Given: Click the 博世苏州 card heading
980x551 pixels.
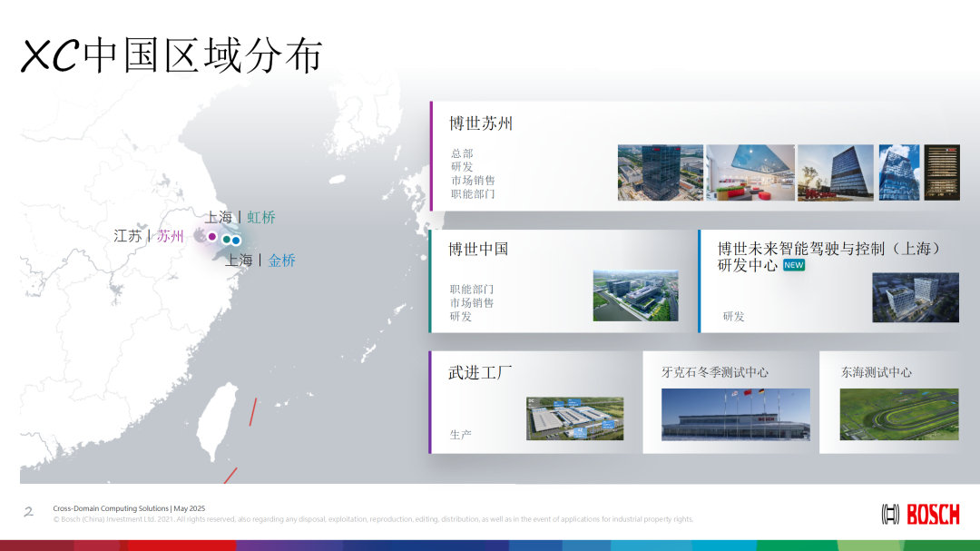Looking at the screenshot, I should (x=481, y=123).
